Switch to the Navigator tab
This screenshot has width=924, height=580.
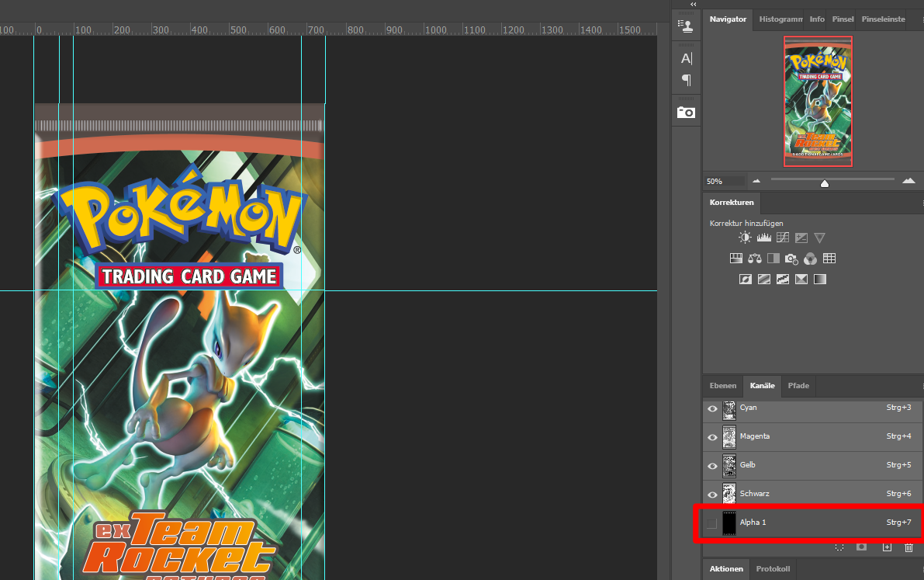pos(728,19)
